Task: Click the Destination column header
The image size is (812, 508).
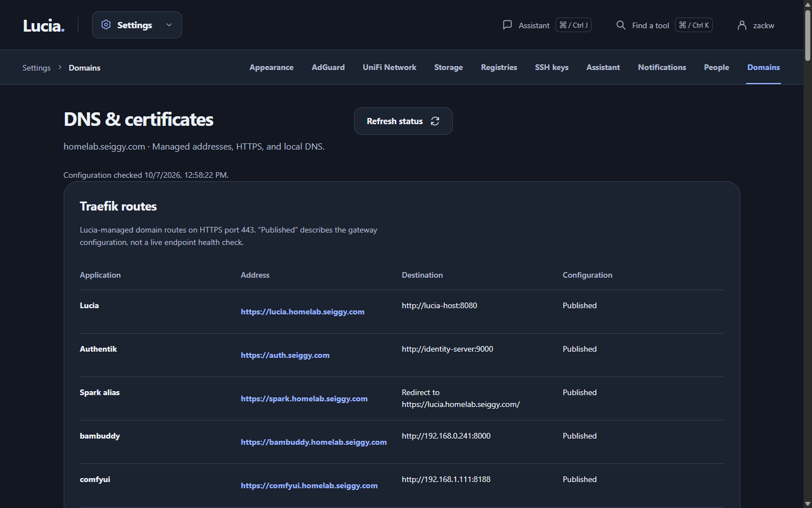Action: click(422, 275)
